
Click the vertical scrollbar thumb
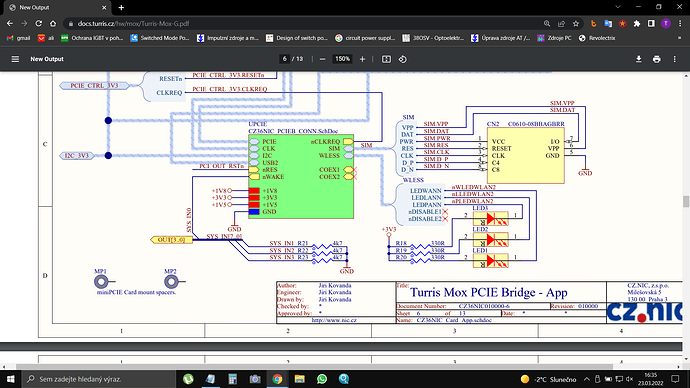click(686, 201)
